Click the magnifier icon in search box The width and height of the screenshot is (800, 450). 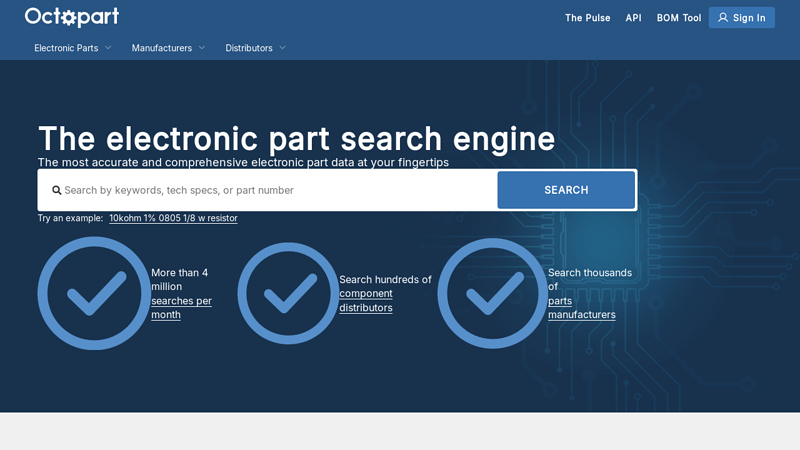coord(57,190)
